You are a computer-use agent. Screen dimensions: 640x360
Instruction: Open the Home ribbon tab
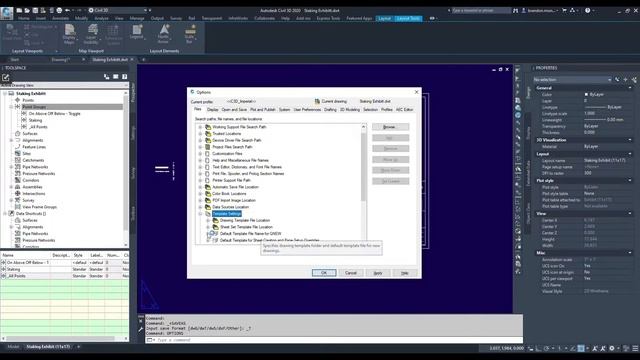[24, 18]
